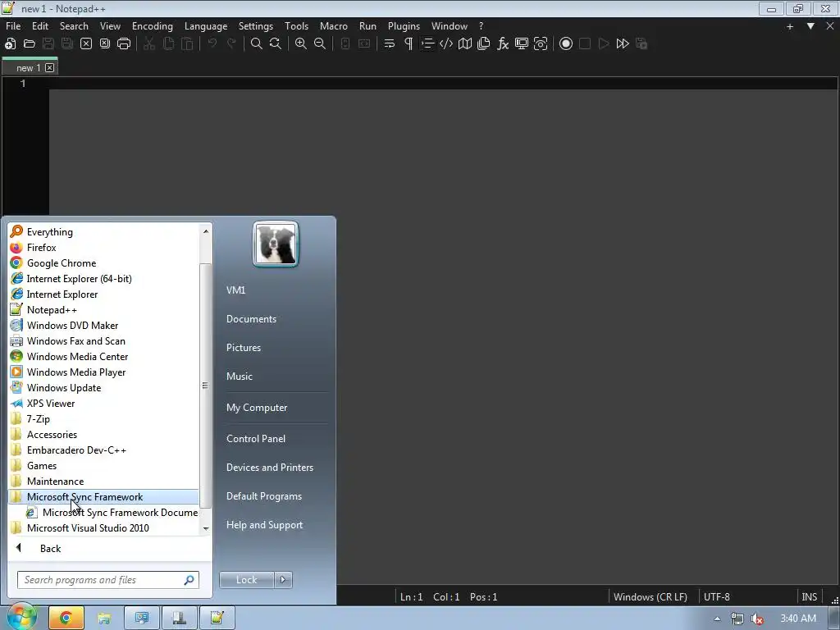
Task: Open the Document Map toolbar icon
Action: click(x=465, y=44)
